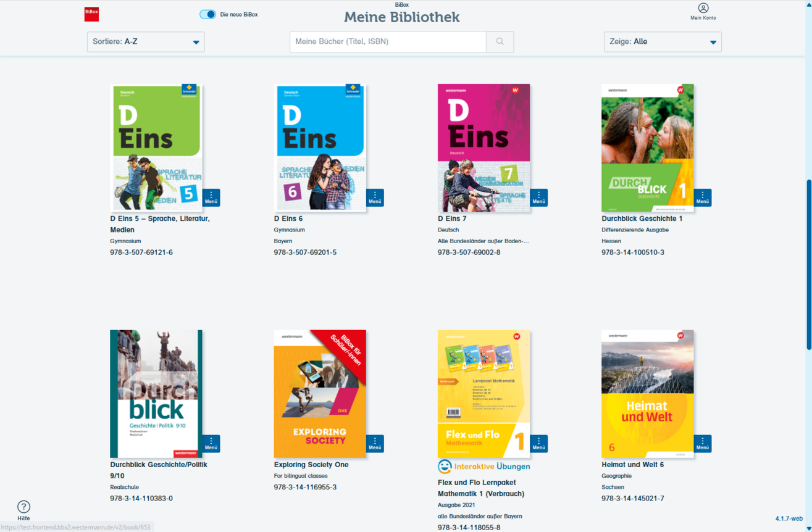812x532 pixels.
Task: Click ISBN 978-3-507-69201-5
Action: pyautogui.click(x=305, y=252)
